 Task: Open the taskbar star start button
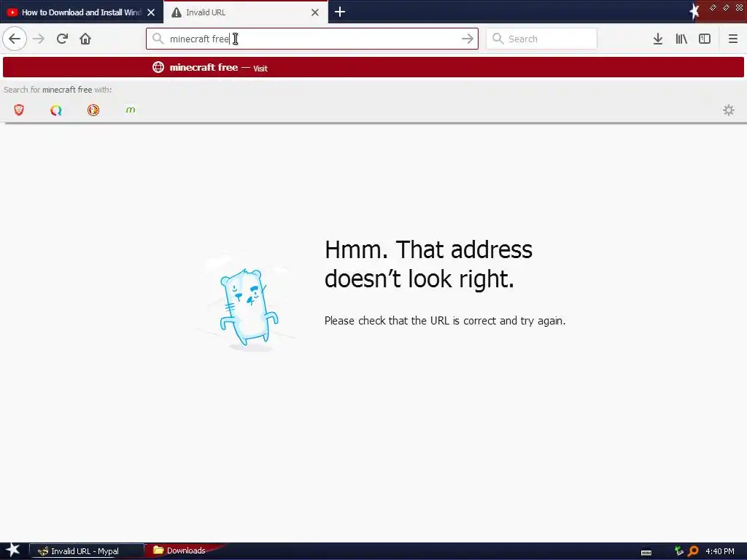[x=13, y=551]
